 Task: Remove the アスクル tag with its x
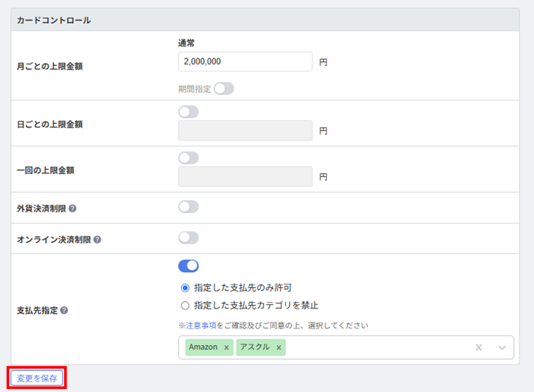coord(279,348)
